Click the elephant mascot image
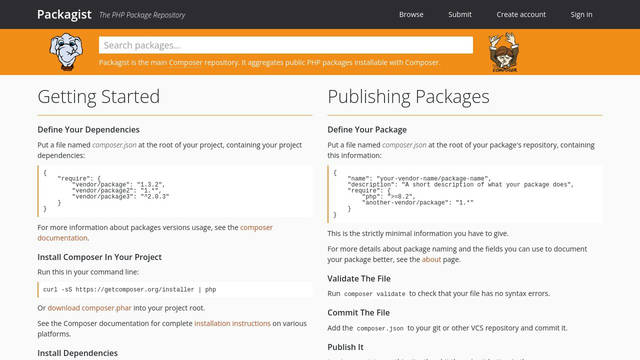 (66, 52)
